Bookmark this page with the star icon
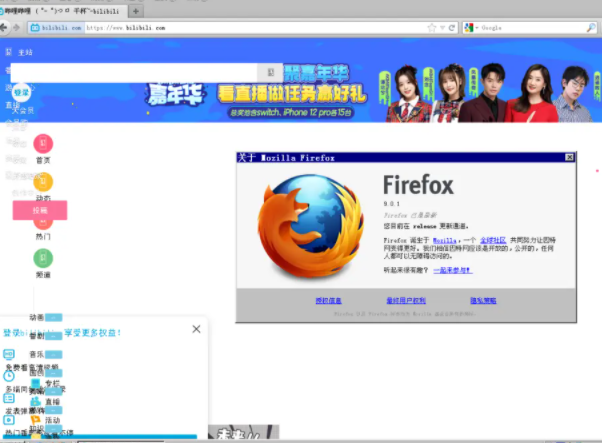This screenshot has width=602, height=443. click(x=432, y=28)
